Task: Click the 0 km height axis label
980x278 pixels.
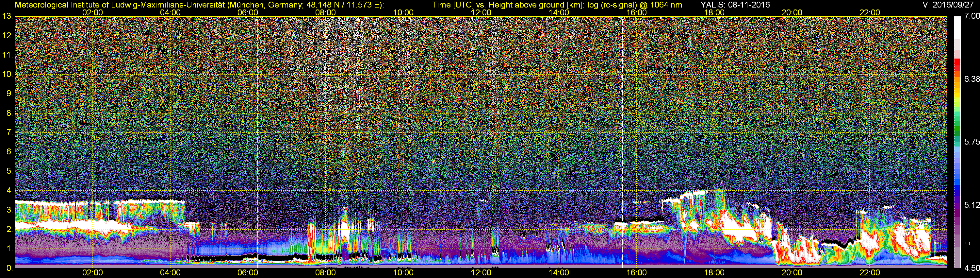Action: point(9,268)
